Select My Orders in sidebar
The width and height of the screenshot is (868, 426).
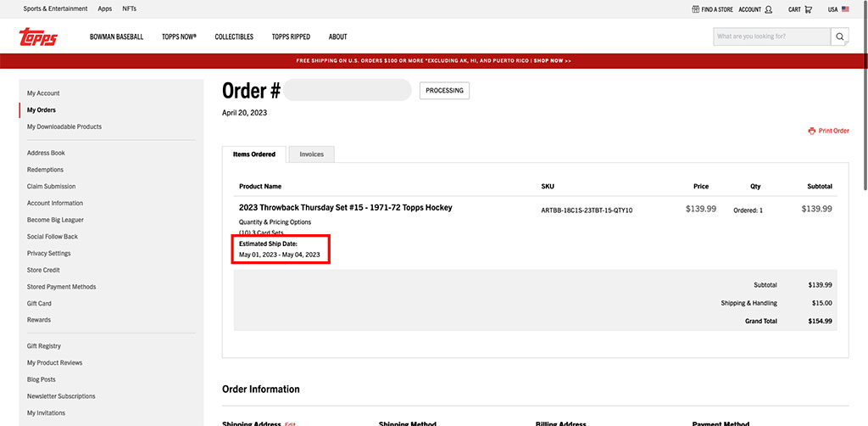pyautogui.click(x=42, y=109)
